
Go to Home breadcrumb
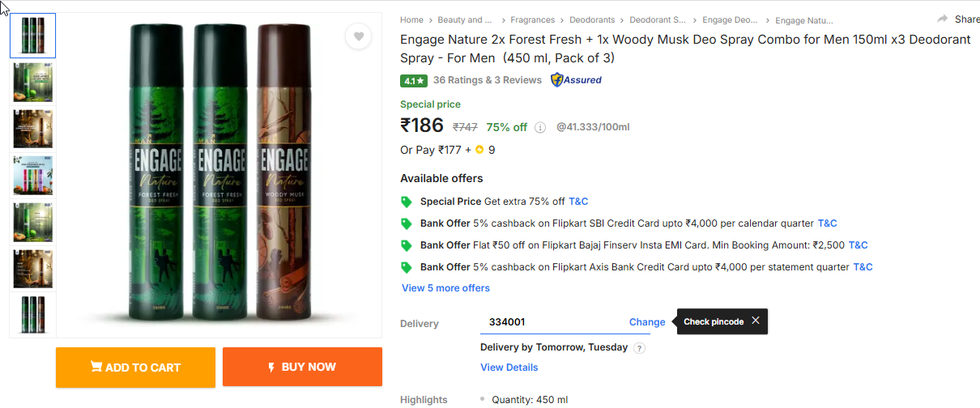[x=411, y=20]
